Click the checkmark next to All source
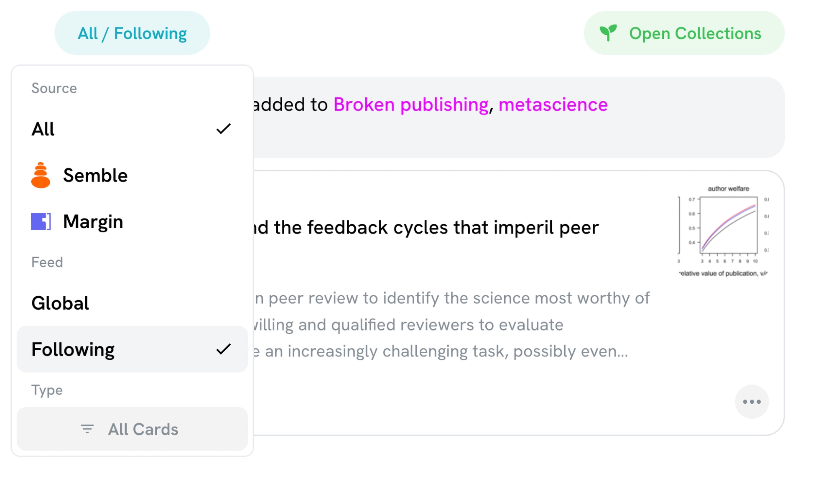 tap(224, 129)
